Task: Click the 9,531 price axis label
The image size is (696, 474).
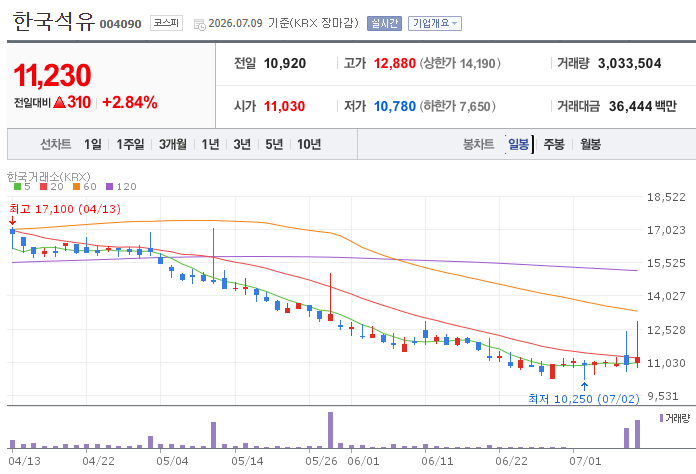Action: tap(663, 396)
